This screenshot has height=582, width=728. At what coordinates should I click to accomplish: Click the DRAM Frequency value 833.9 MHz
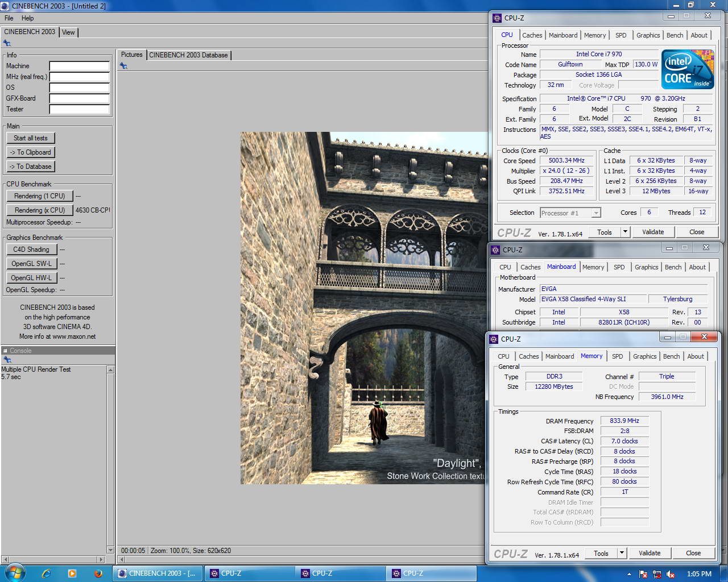coord(624,421)
